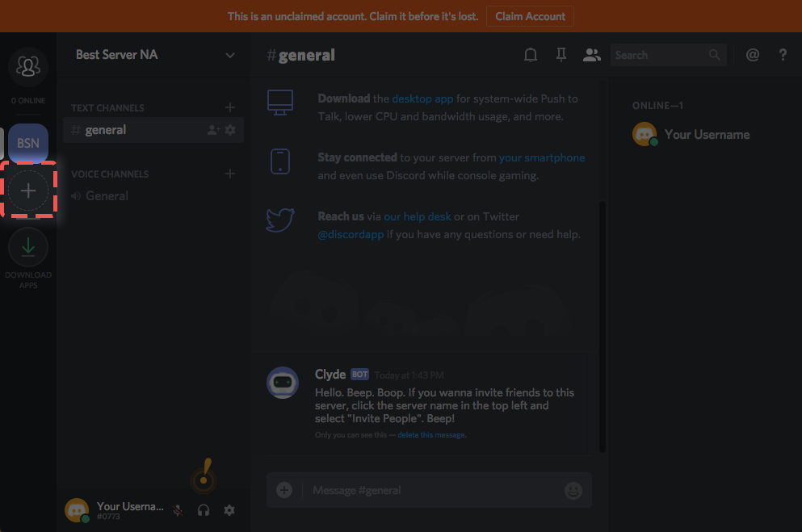
Task: Click the #0773 user tag
Action: coord(108,517)
